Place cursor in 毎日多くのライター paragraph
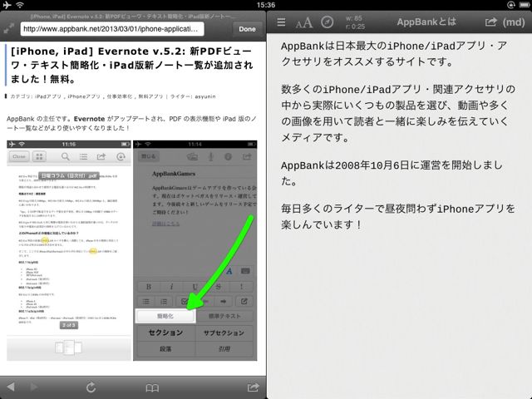 [397, 216]
